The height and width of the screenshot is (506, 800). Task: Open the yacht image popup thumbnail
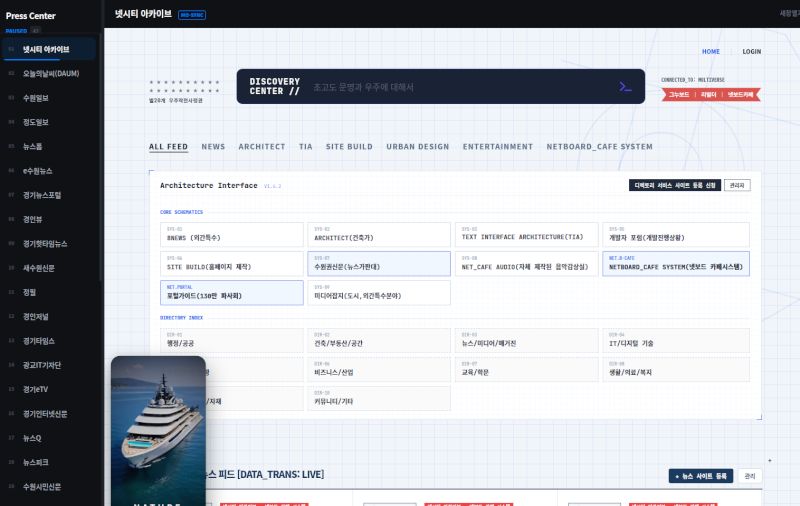[x=158, y=430]
